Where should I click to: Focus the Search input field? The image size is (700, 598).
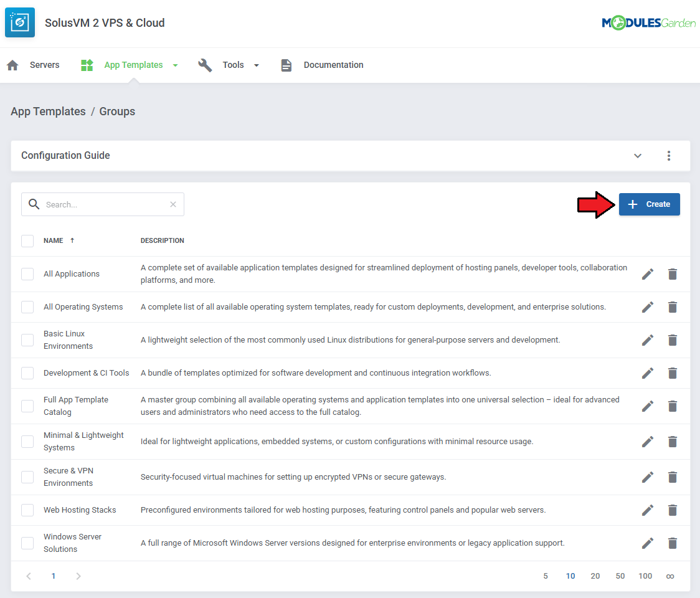(103, 204)
